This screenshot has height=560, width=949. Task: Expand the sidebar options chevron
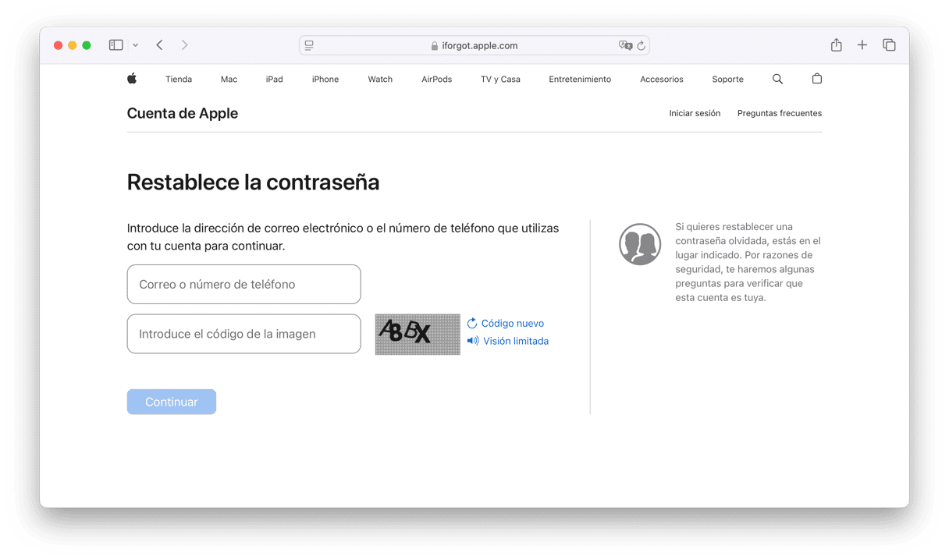(x=136, y=45)
